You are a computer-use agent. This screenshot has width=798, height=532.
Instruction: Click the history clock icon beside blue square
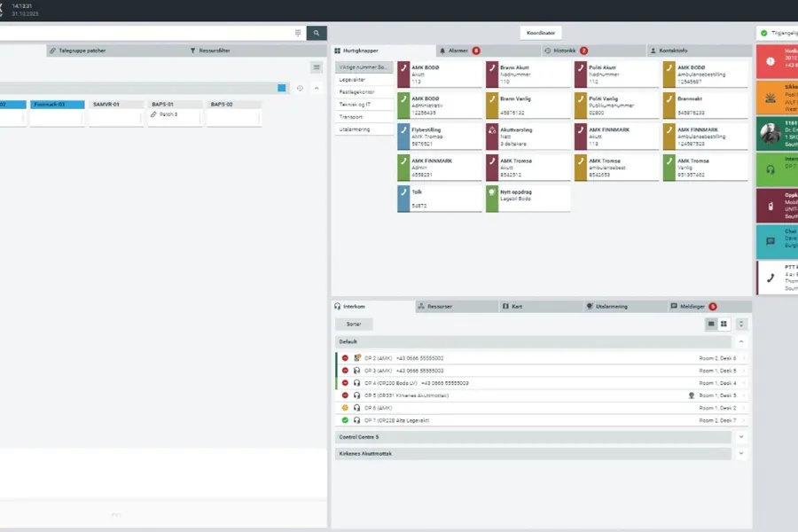[x=300, y=88]
